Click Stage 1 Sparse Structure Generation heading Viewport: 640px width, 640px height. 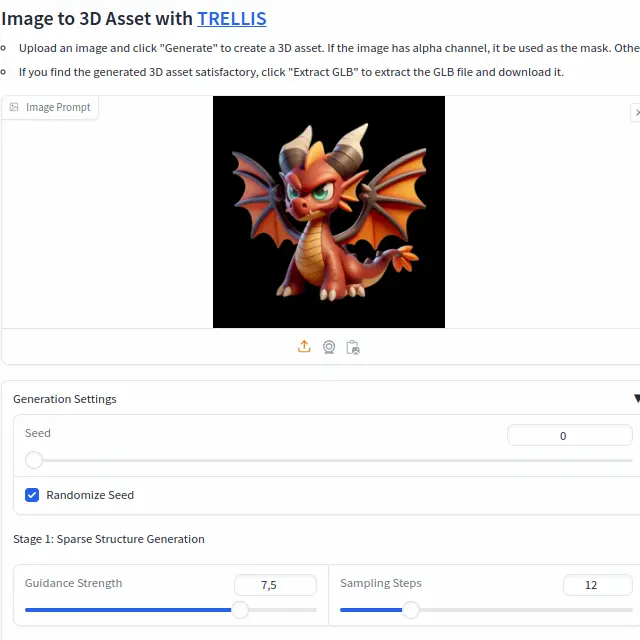pos(109,539)
